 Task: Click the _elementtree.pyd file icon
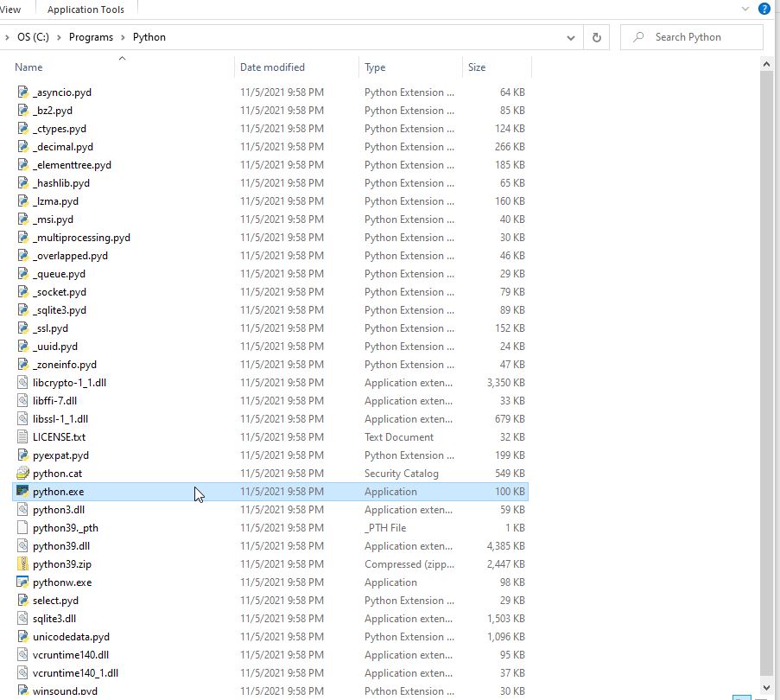pyautogui.click(x=22, y=165)
